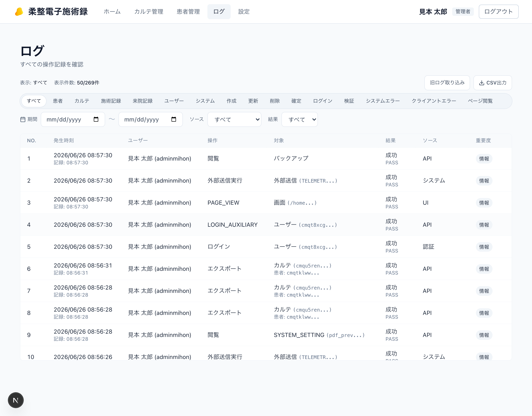Switch to the カルテ管理 nav tab
The width and height of the screenshot is (532, 416).
click(149, 11)
